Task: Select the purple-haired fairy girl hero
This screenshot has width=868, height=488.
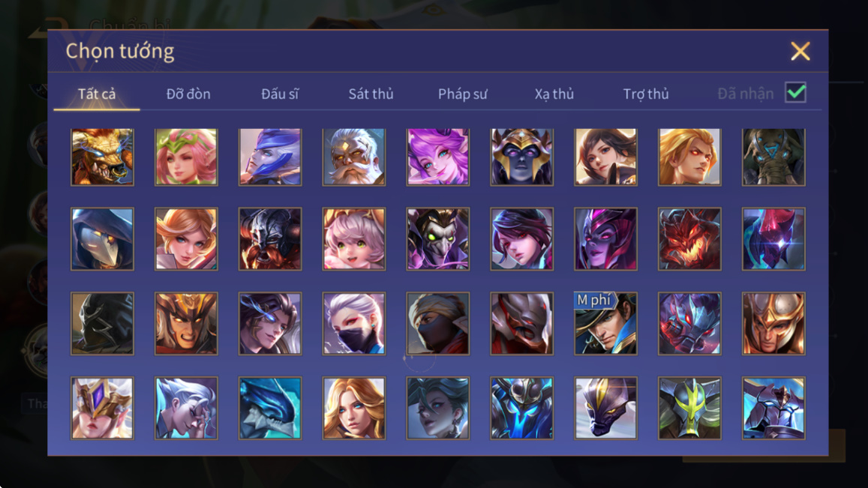Action: 438,157
